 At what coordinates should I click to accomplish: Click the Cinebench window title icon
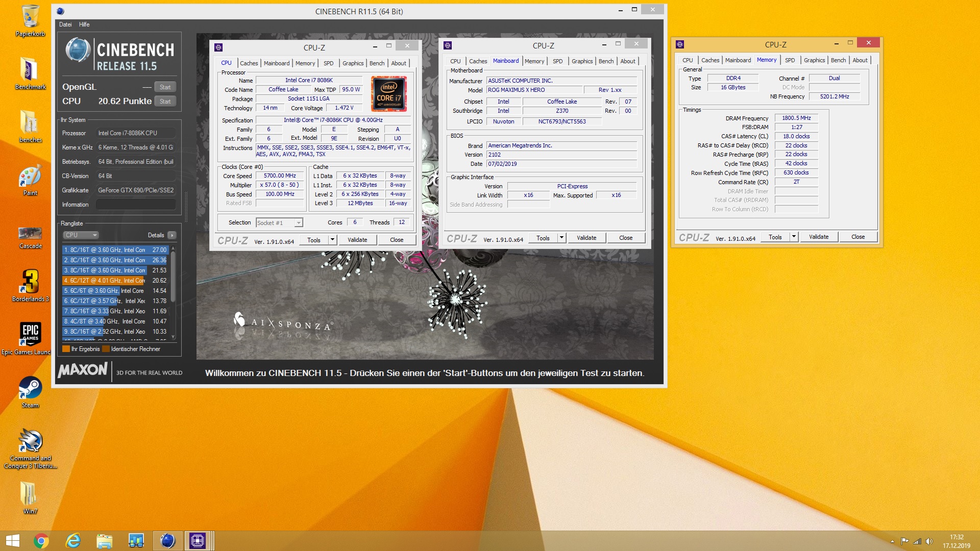click(x=60, y=11)
